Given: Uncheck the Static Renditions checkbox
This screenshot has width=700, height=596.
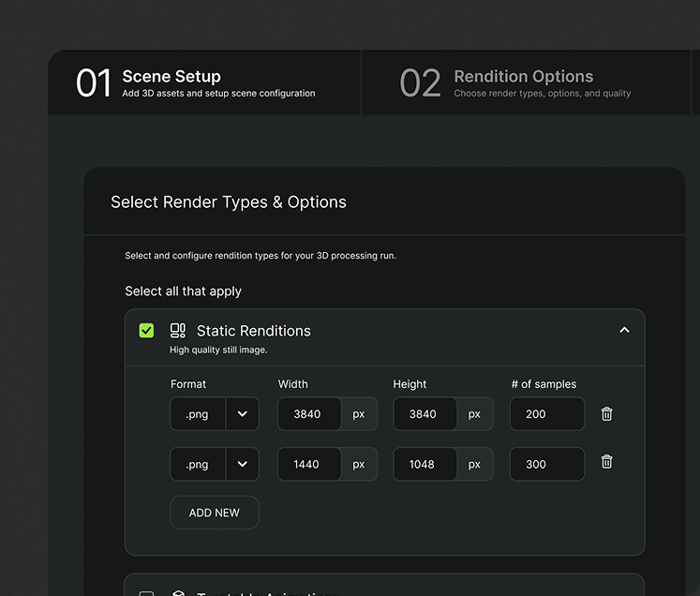Looking at the screenshot, I should [146, 331].
